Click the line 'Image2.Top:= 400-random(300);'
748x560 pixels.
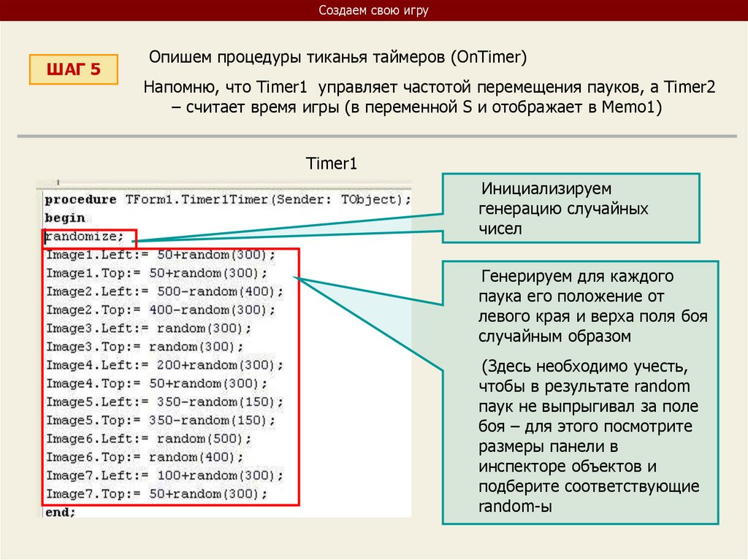(161, 310)
